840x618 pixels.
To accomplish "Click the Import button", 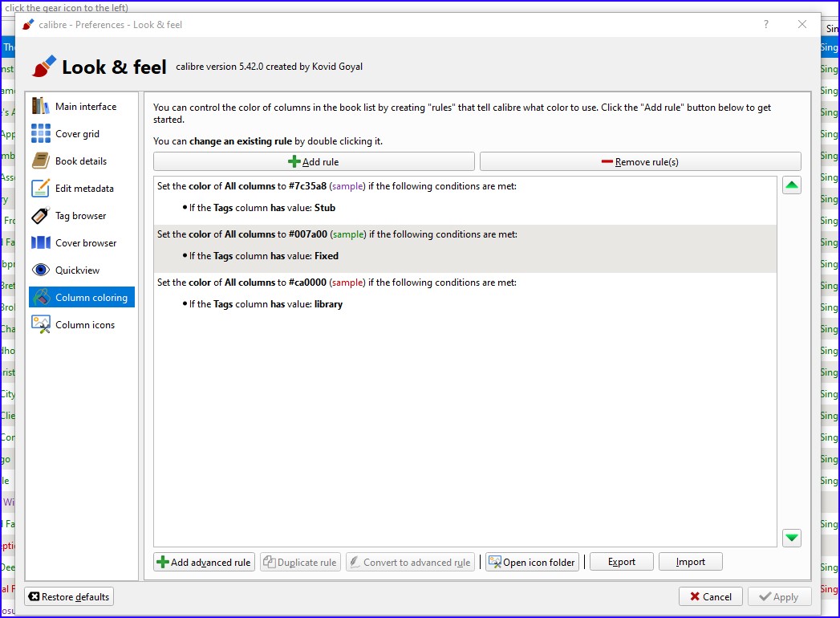I will click(691, 562).
